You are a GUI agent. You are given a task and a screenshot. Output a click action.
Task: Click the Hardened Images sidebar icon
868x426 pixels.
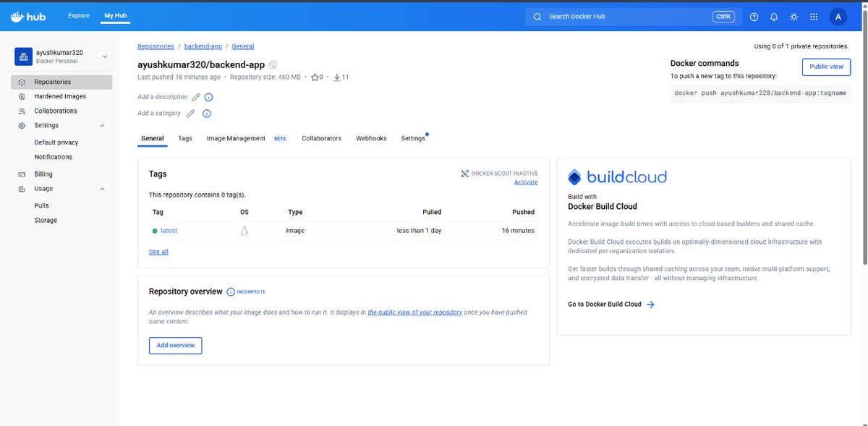pos(22,97)
